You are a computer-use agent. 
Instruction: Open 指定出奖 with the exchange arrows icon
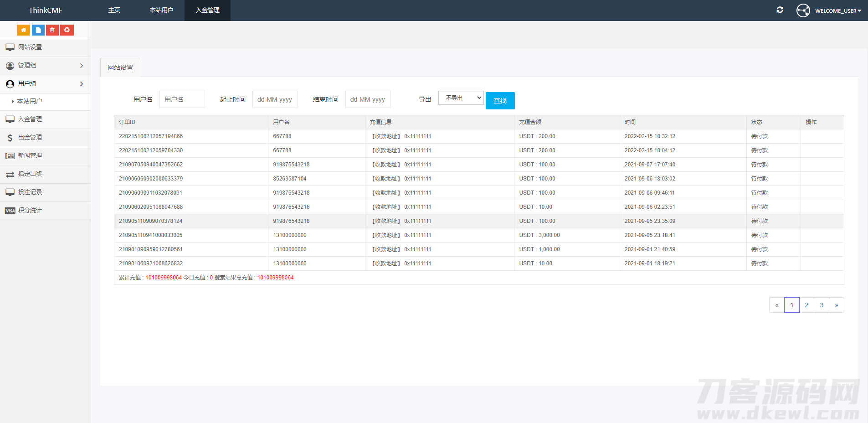pos(30,174)
